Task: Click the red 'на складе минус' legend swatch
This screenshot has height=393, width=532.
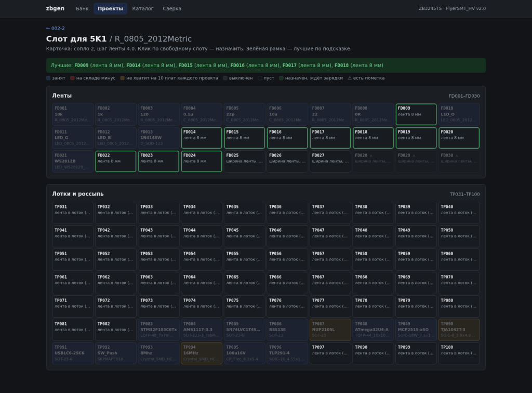Action: click(x=72, y=78)
